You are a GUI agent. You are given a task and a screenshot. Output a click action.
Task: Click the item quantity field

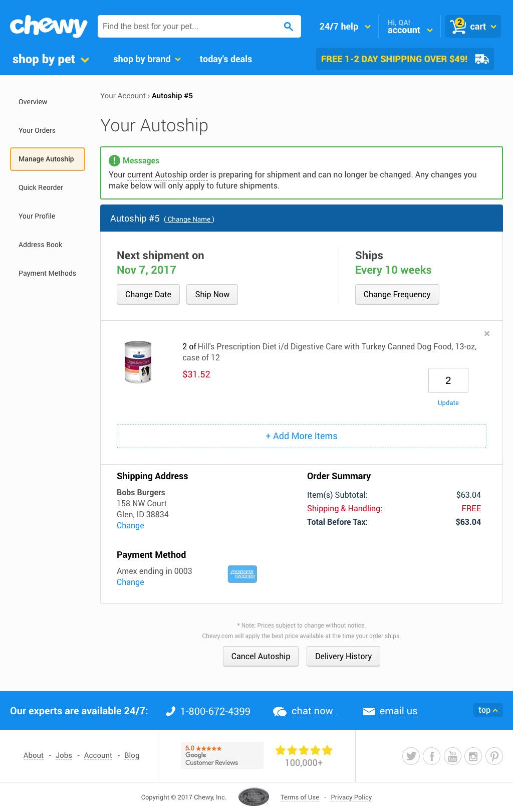(x=448, y=380)
